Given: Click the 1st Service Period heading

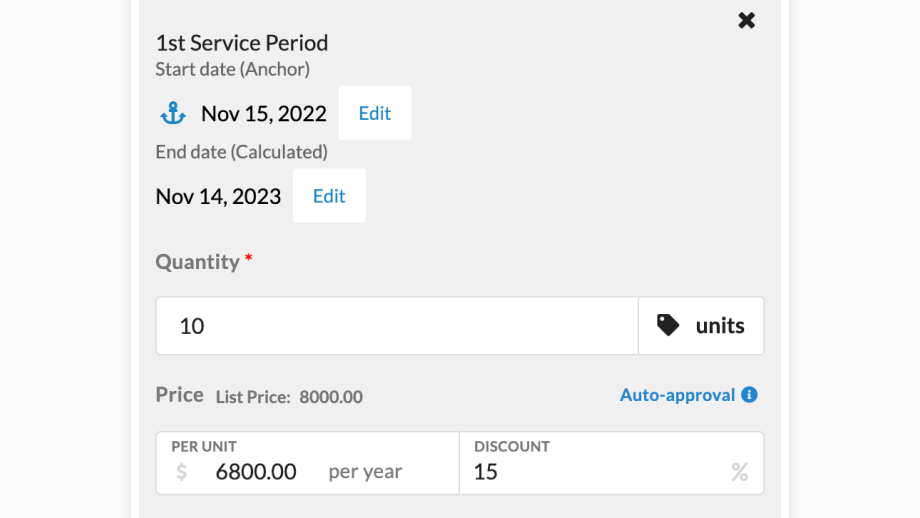Looking at the screenshot, I should [x=242, y=43].
